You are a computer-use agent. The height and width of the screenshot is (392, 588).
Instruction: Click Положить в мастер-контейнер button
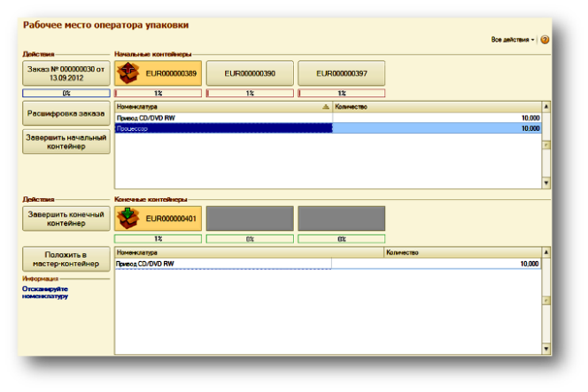[66, 259]
